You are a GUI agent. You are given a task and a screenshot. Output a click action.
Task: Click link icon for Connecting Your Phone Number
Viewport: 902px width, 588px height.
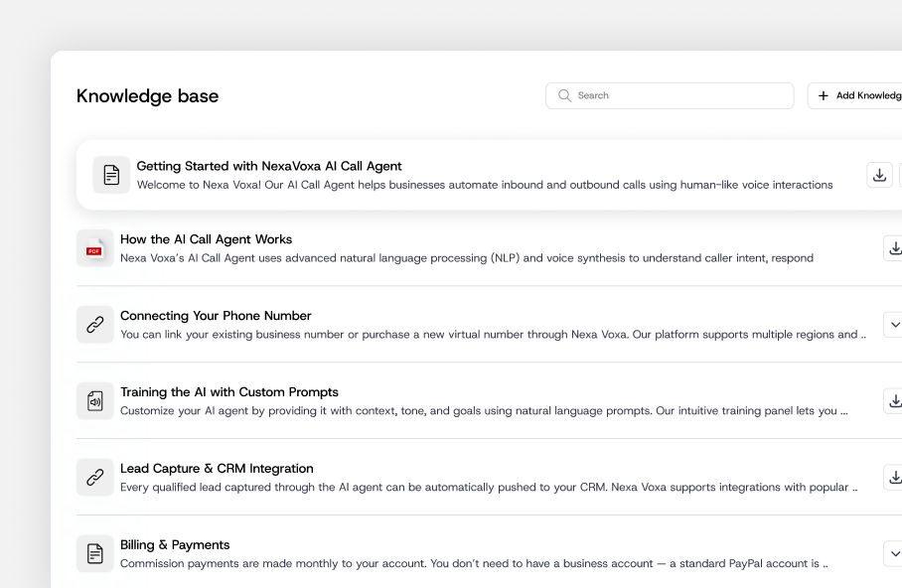(x=95, y=325)
